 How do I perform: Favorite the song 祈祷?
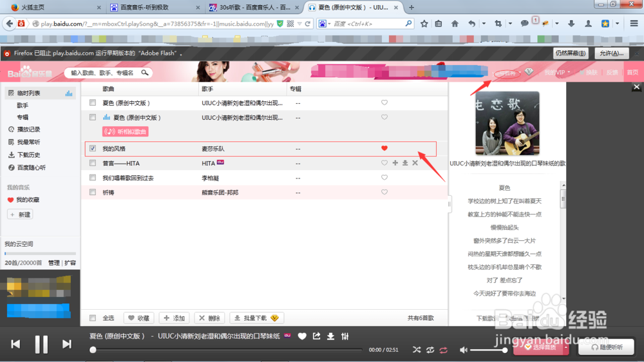(x=384, y=193)
